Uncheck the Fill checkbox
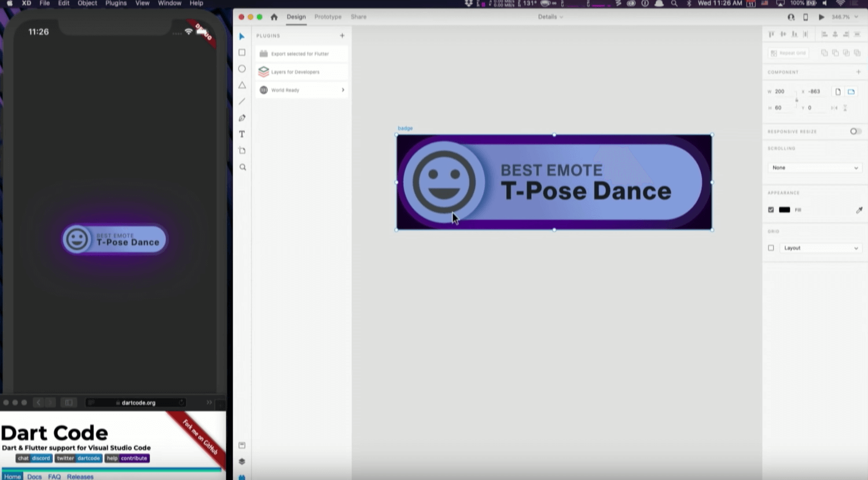 (771, 210)
